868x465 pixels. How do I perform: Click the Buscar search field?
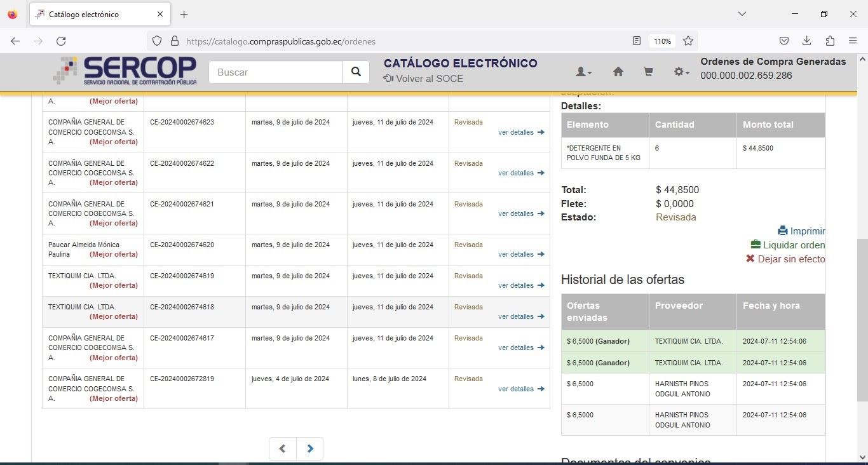coord(276,72)
